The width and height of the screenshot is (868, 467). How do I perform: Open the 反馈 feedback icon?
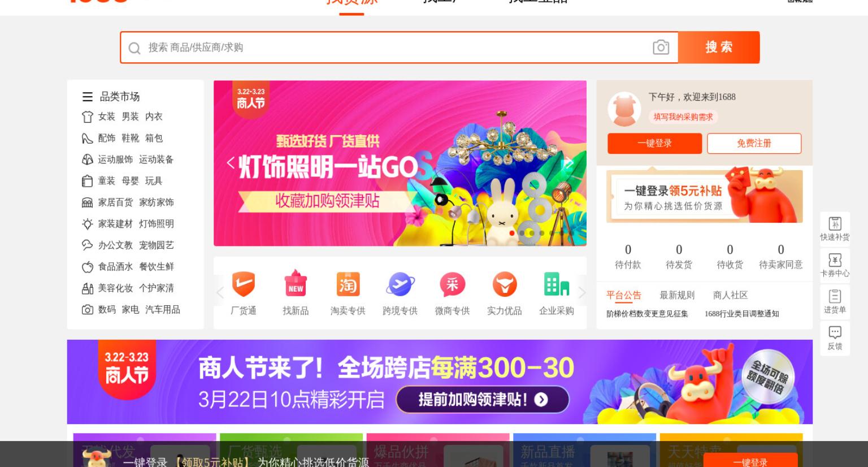(x=835, y=338)
